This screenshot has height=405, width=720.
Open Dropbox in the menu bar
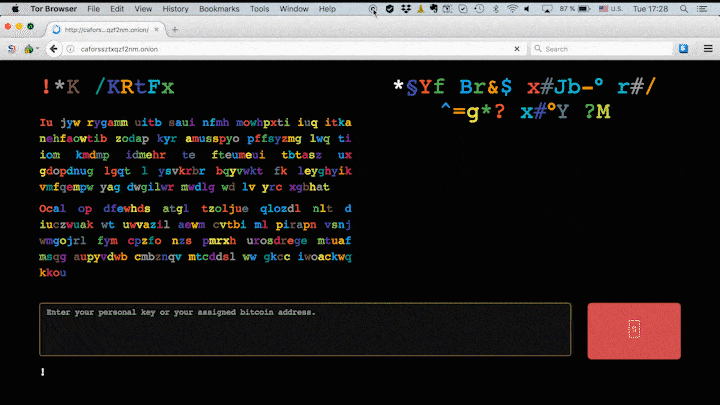tap(407, 8)
